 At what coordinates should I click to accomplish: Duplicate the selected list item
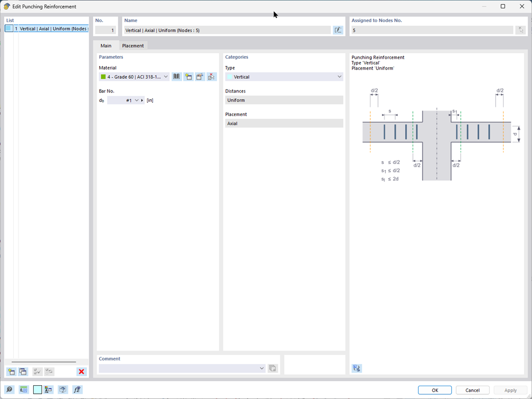(x=23, y=371)
